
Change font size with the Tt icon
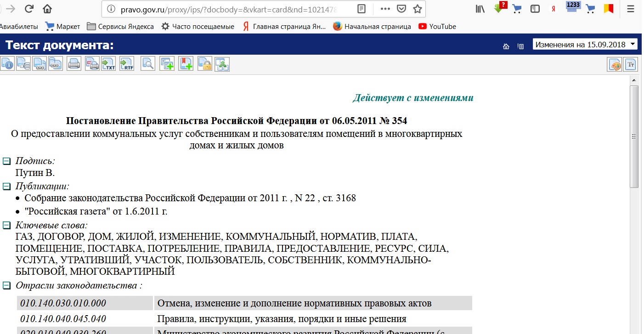pos(631,65)
